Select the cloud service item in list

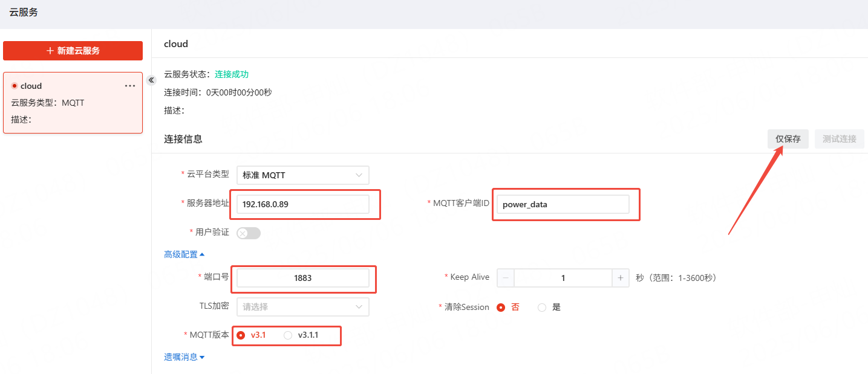point(73,103)
